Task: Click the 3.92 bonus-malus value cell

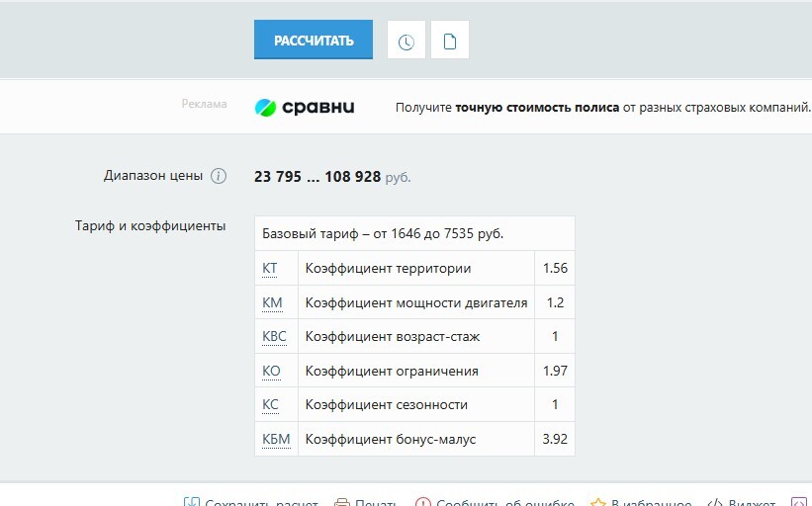Action: coord(555,439)
